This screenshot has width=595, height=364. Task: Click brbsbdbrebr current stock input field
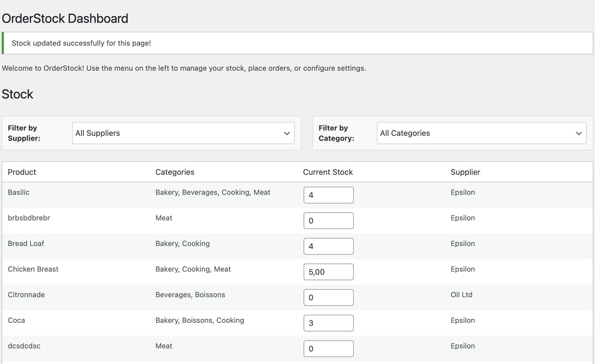[328, 221]
